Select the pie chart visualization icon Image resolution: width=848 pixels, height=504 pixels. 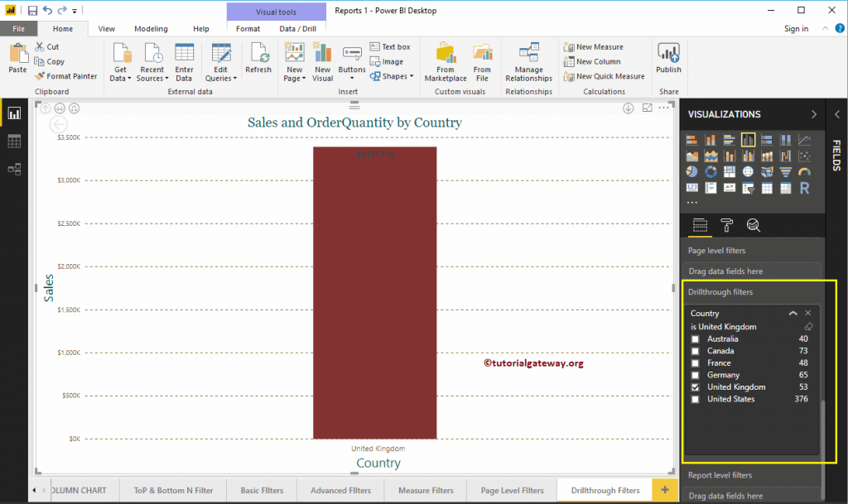click(x=691, y=171)
